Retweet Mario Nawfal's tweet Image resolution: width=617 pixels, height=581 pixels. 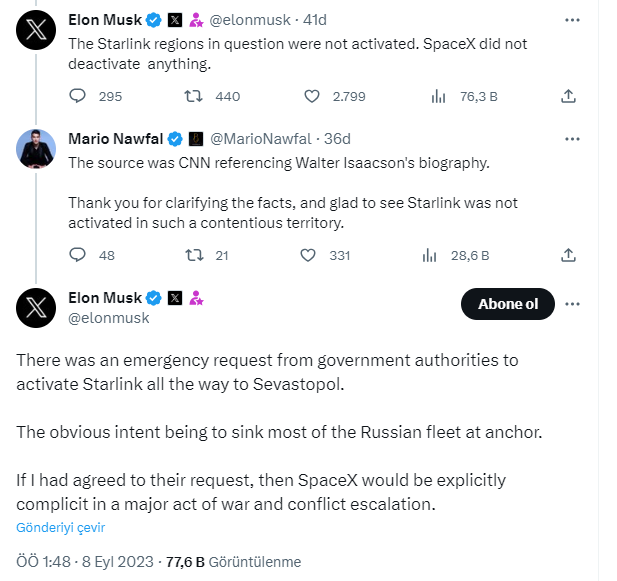(x=196, y=255)
